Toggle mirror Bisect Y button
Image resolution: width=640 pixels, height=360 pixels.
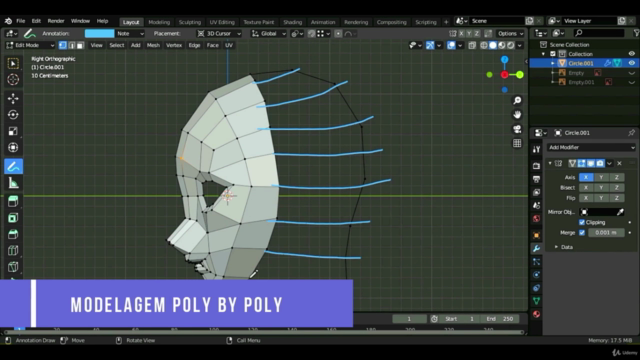(x=601, y=187)
